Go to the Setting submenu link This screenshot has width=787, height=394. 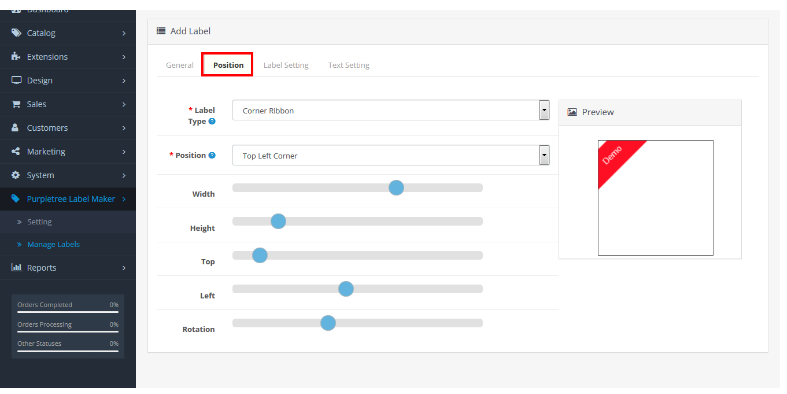tap(39, 222)
